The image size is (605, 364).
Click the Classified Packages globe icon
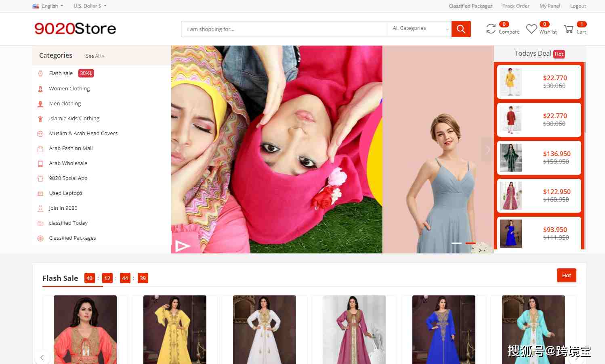40,238
